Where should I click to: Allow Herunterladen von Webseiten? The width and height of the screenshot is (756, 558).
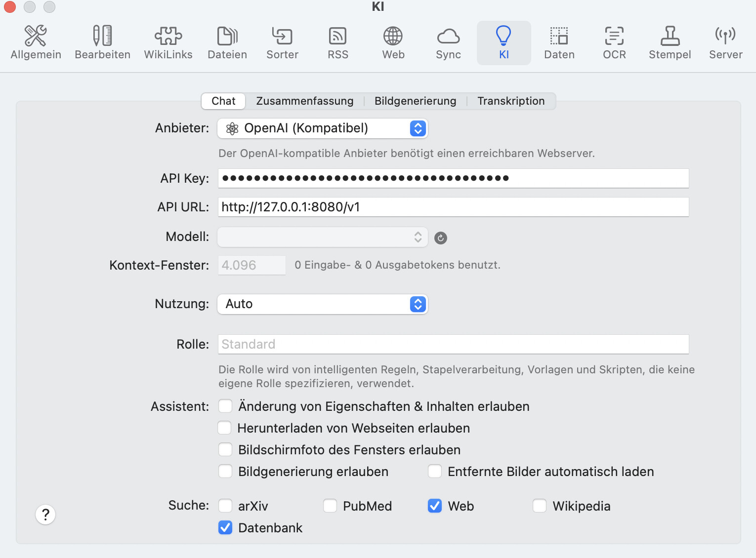(225, 428)
